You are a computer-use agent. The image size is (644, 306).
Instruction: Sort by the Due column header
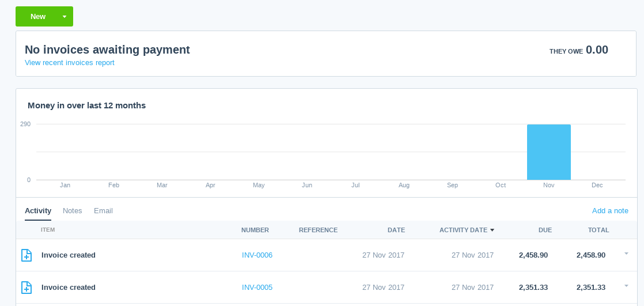[545, 230]
